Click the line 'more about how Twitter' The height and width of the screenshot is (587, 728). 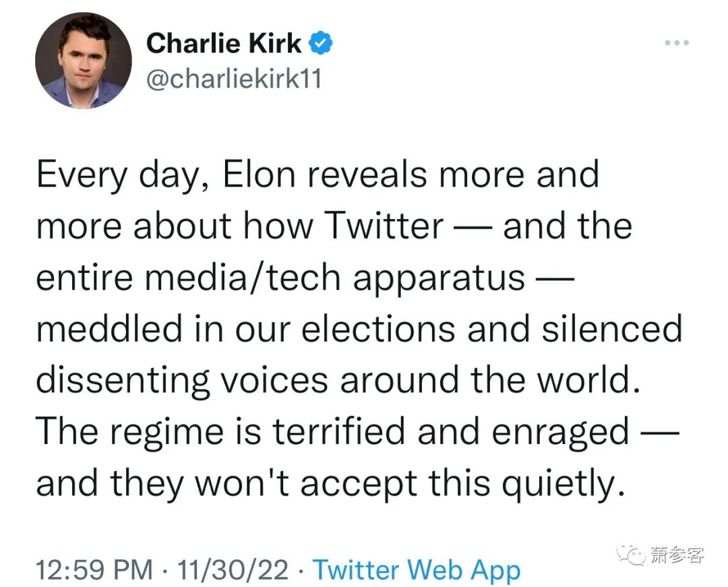334,226
